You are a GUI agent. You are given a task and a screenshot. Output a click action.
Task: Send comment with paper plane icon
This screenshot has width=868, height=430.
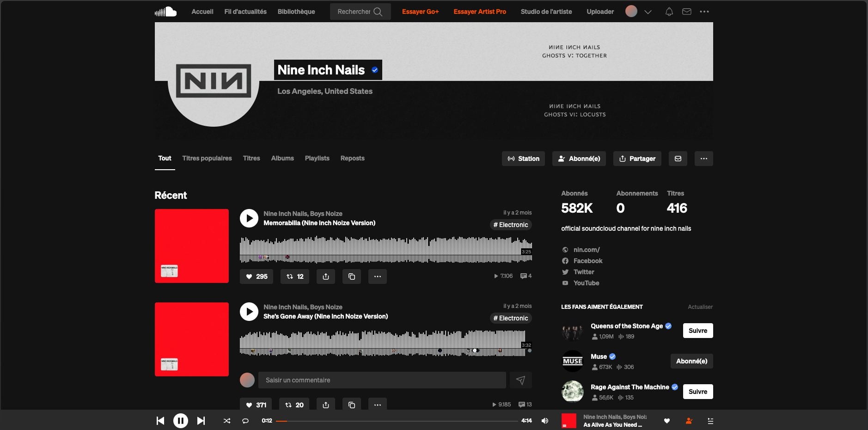coord(521,380)
